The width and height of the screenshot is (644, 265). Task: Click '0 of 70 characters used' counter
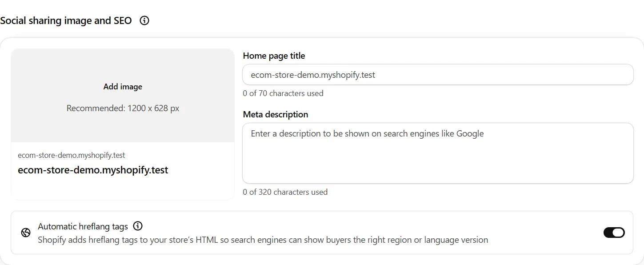click(x=283, y=93)
